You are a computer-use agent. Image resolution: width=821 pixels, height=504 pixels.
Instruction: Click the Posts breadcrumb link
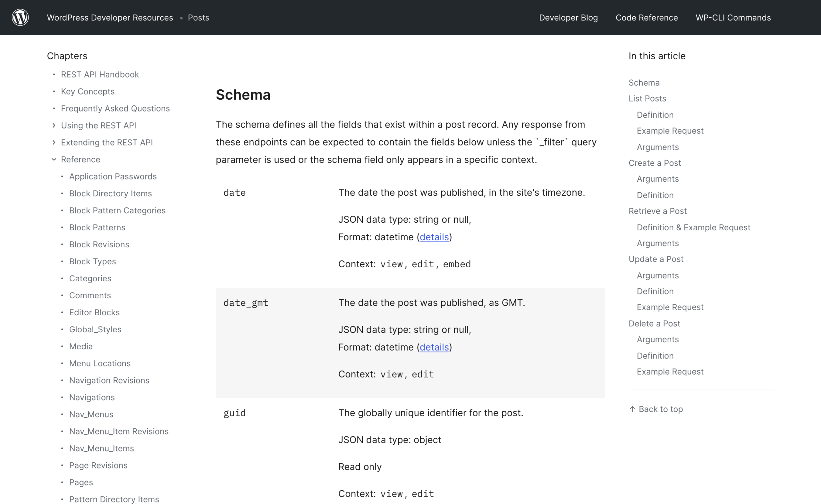coord(199,18)
